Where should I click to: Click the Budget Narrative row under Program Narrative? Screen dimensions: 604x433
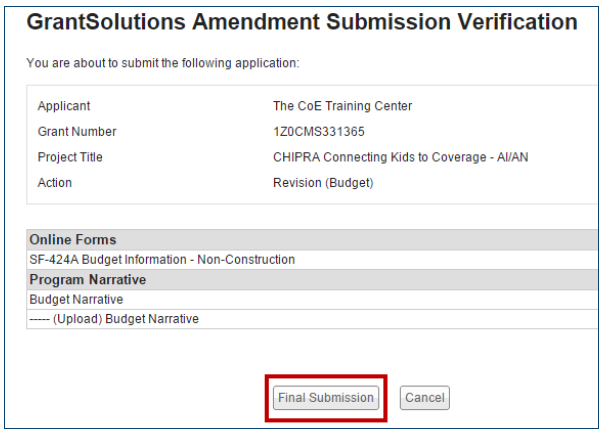76,299
